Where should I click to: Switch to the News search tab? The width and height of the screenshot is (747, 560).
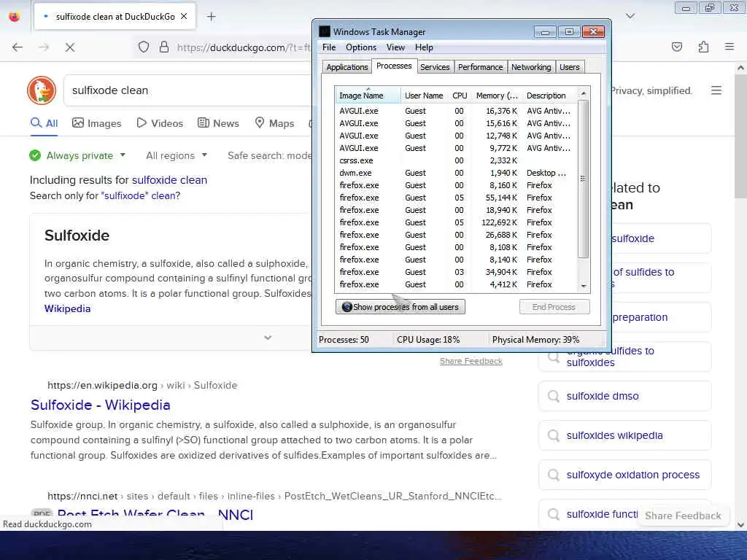(218, 123)
